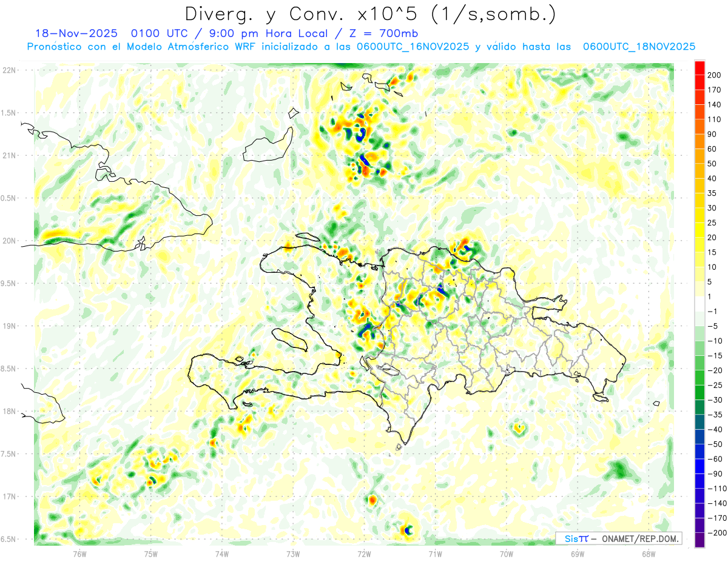Click the "-35" value on the color scale
The height and width of the screenshot is (562, 728).
coord(716,414)
